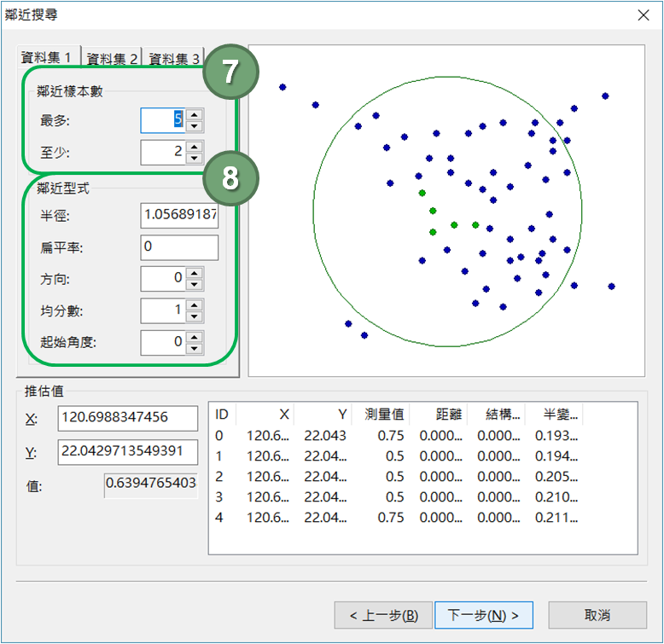Increase the 方向 angle spinner
This screenshot has width=664, height=644.
pyautogui.click(x=195, y=273)
